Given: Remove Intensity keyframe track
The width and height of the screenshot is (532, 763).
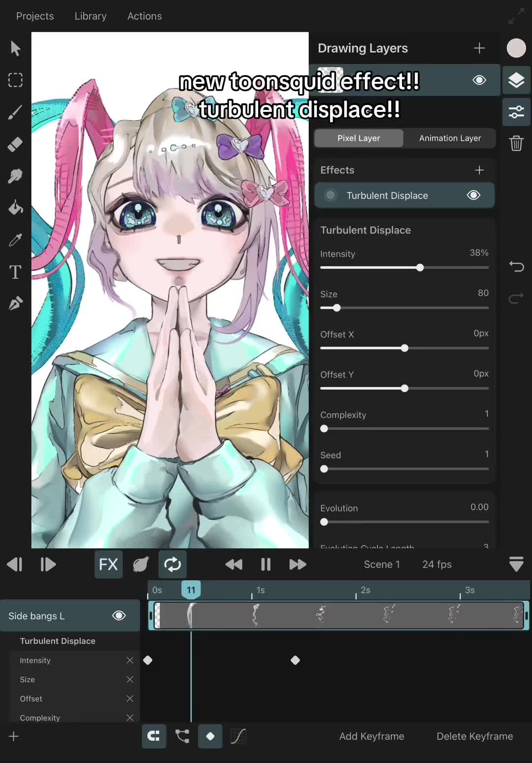Looking at the screenshot, I should pyautogui.click(x=130, y=660).
